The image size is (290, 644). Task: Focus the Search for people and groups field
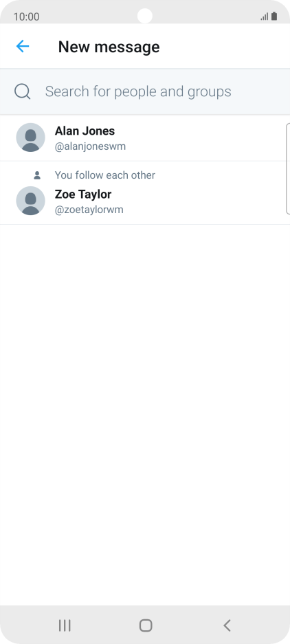(145, 91)
